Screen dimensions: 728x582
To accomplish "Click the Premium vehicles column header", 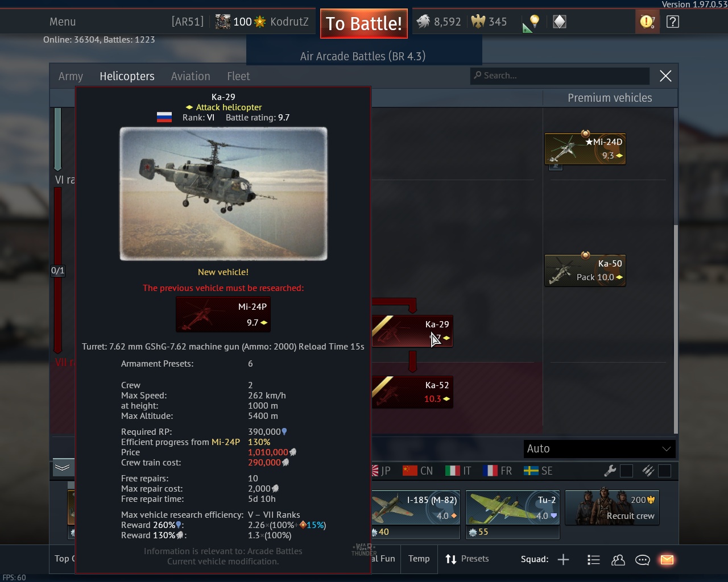I will click(x=610, y=98).
